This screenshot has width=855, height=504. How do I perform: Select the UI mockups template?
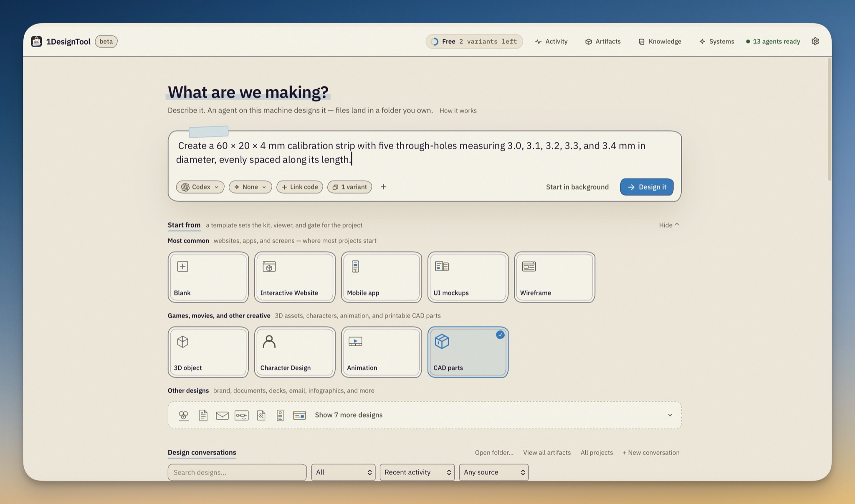[x=468, y=277]
